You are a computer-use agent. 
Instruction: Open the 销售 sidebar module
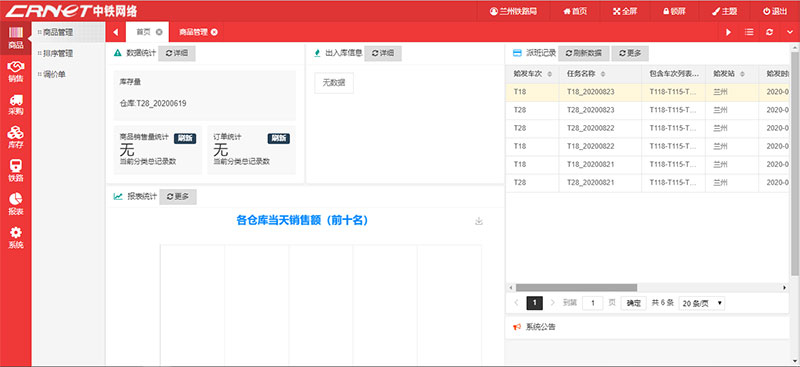click(16, 72)
